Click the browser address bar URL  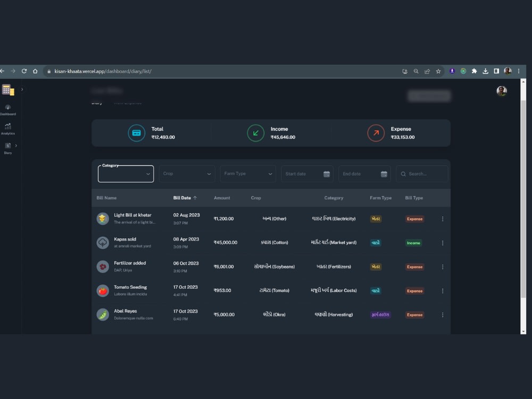coord(103,71)
